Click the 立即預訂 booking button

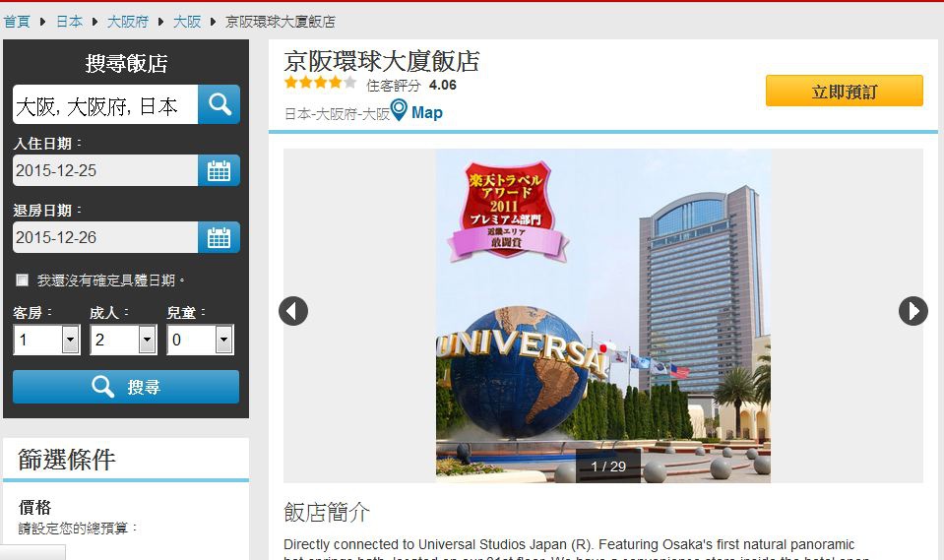coord(844,91)
